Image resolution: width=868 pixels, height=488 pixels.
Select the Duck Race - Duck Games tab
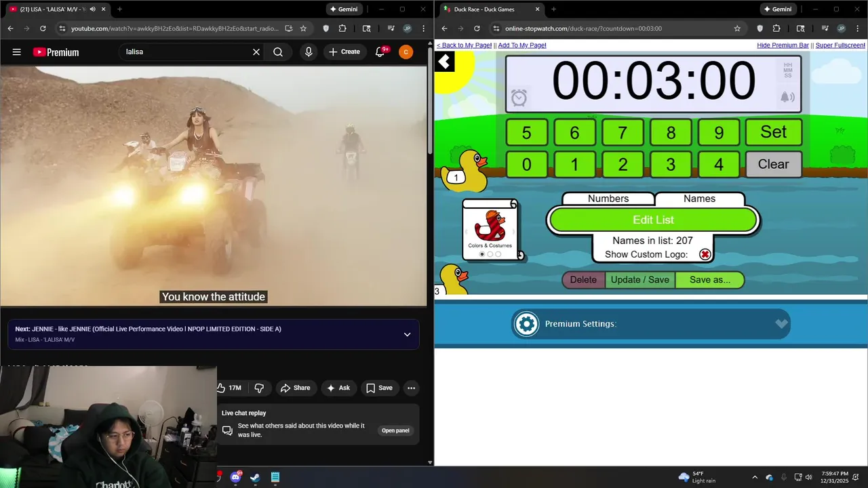(492, 9)
